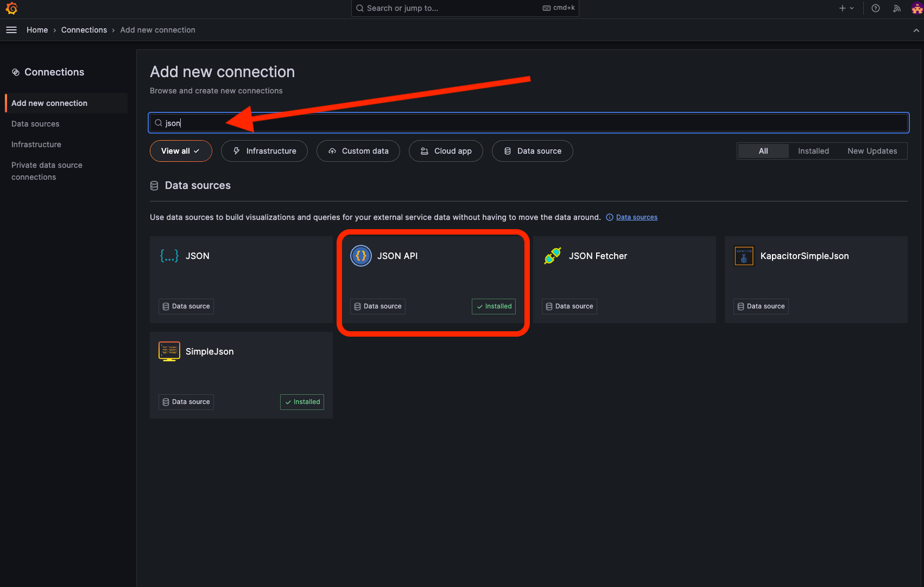Click Connections breadcrumb link
The image size is (924, 587).
pyautogui.click(x=84, y=30)
